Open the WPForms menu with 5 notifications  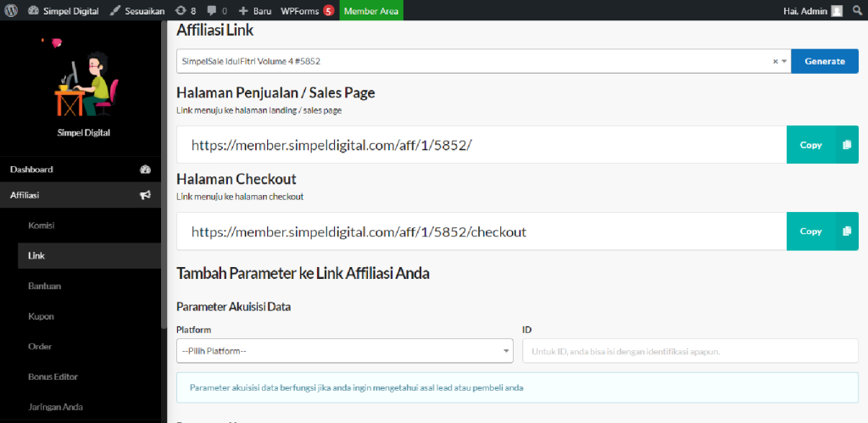[307, 10]
